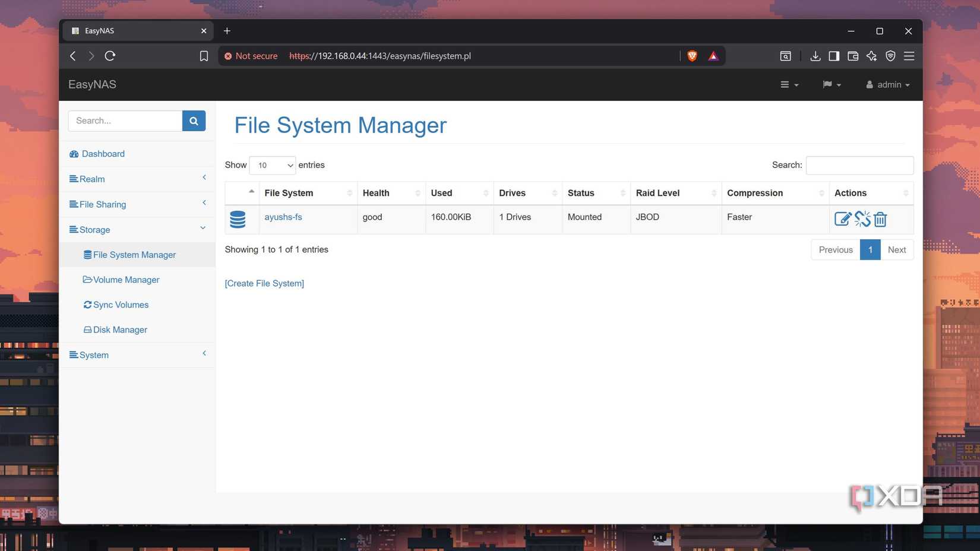The image size is (980, 551).
Task: Click the Create File System link
Action: click(264, 283)
